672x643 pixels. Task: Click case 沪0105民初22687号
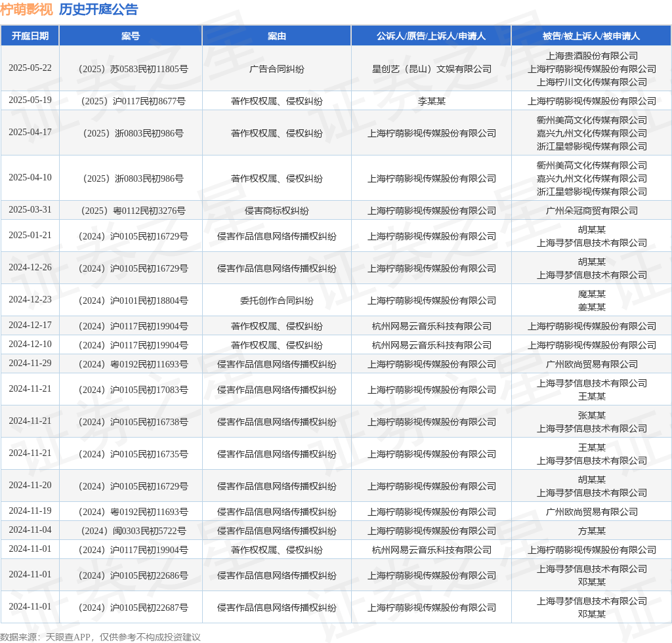coord(133,608)
